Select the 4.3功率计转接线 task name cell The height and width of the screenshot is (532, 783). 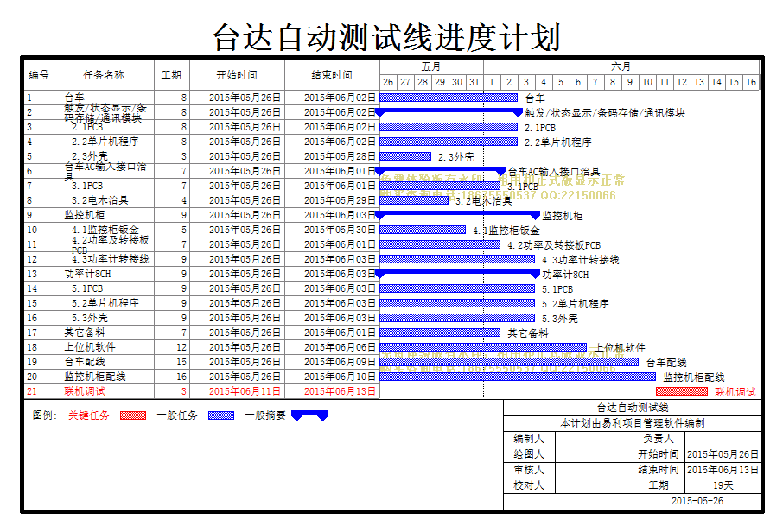click(x=104, y=259)
